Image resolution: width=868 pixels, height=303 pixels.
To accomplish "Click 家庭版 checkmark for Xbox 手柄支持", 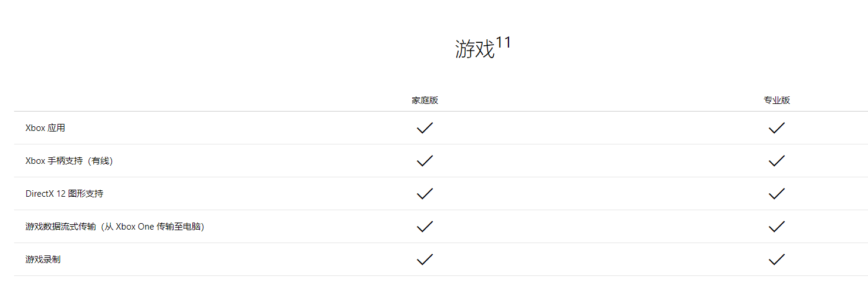I will (x=425, y=161).
